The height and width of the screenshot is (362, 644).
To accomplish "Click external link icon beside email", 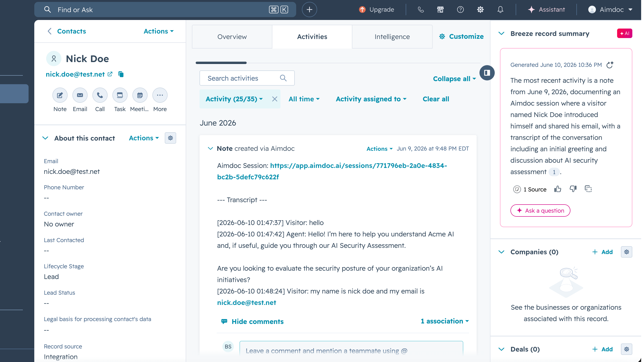I will 110,74.
